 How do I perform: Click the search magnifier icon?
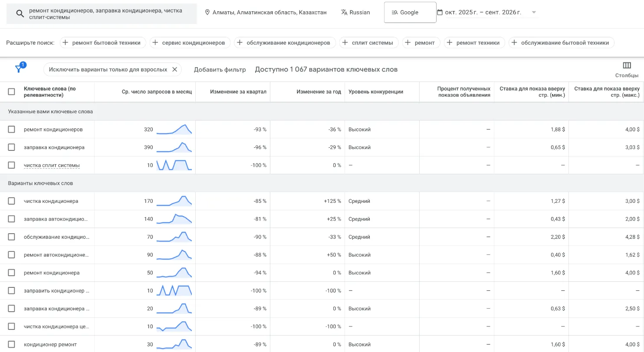pos(20,14)
